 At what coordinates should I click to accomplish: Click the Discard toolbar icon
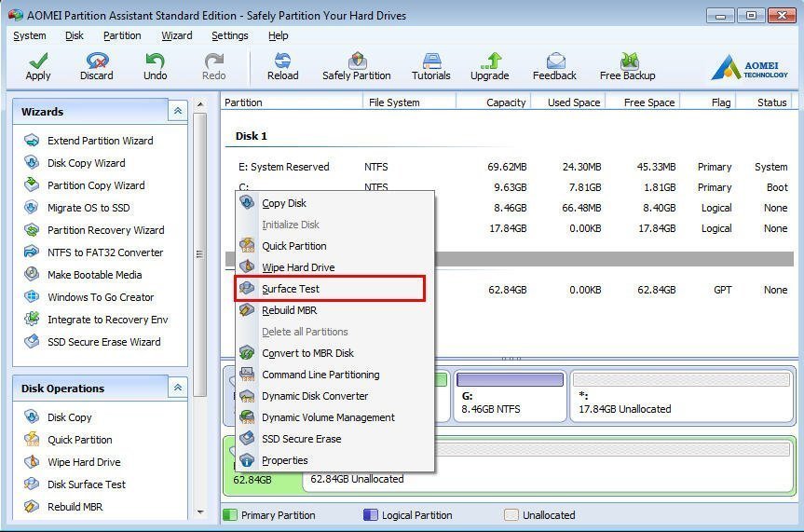click(x=96, y=61)
